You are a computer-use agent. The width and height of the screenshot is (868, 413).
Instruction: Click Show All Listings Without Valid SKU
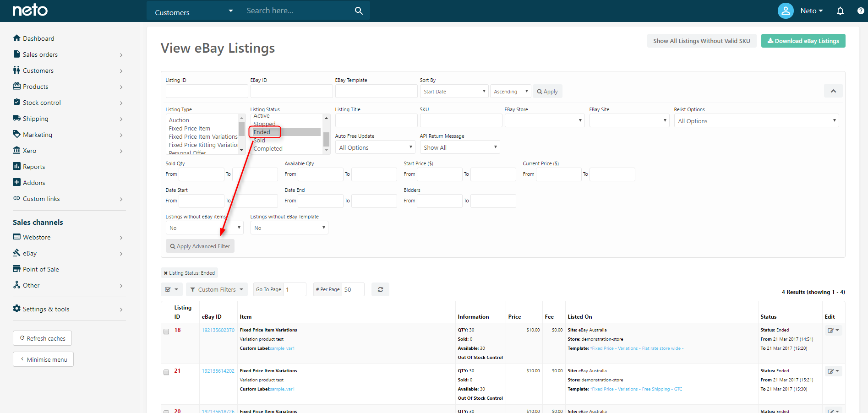point(701,41)
